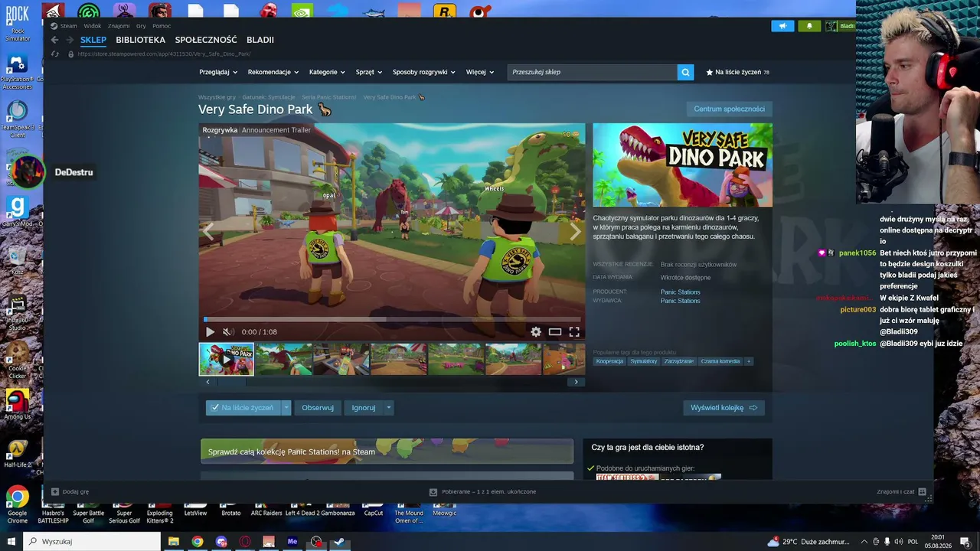Open the Panic Stations collection banner
Image resolution: width=980 pixels, height=551 pixels.
[x=387, y=452]
